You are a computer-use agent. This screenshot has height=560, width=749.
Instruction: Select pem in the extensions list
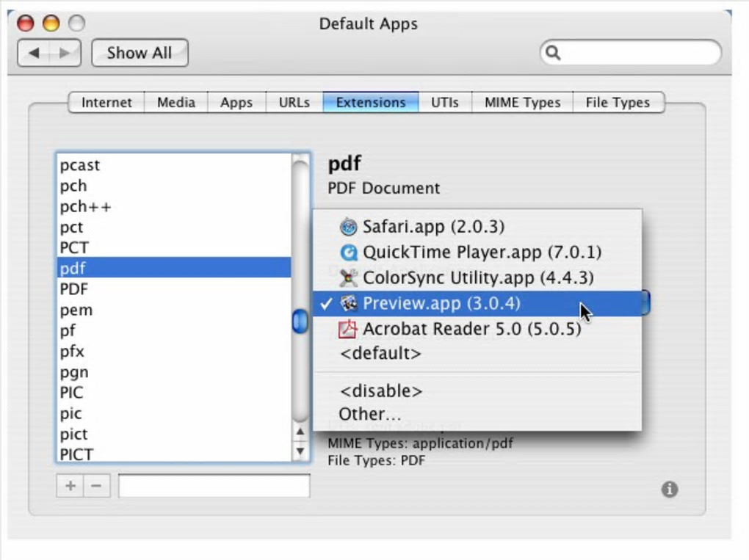click(174, 310)
